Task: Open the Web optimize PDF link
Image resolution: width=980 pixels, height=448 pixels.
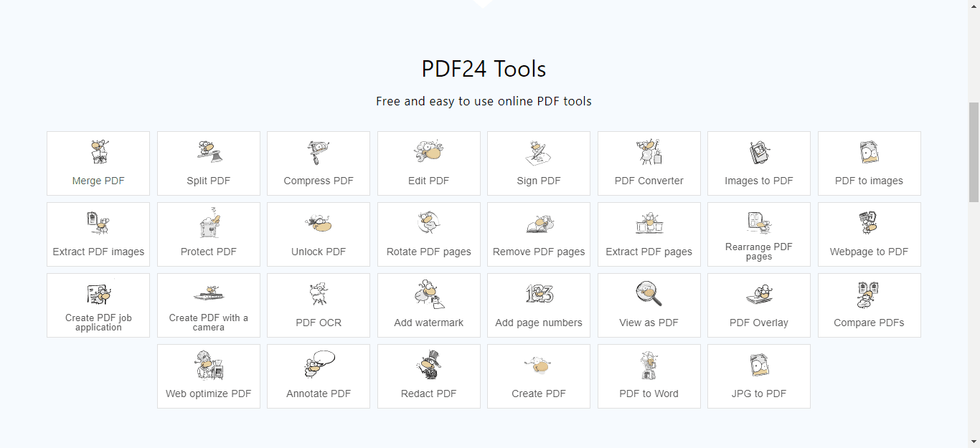Action: coord(209,376)
